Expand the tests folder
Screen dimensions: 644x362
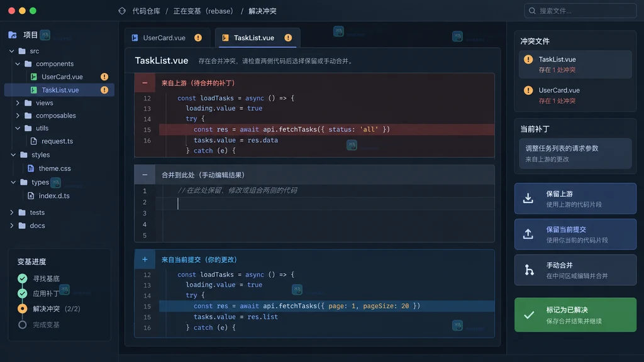11,212
